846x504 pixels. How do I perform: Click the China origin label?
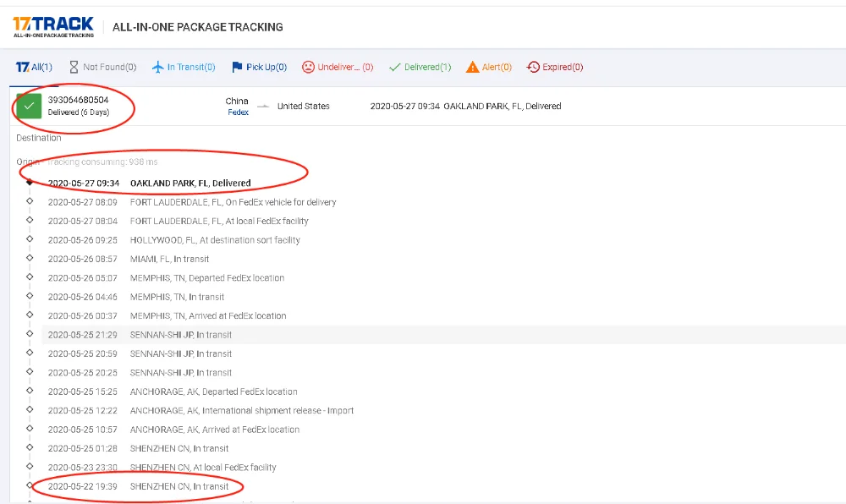click(x=237, y=101)
